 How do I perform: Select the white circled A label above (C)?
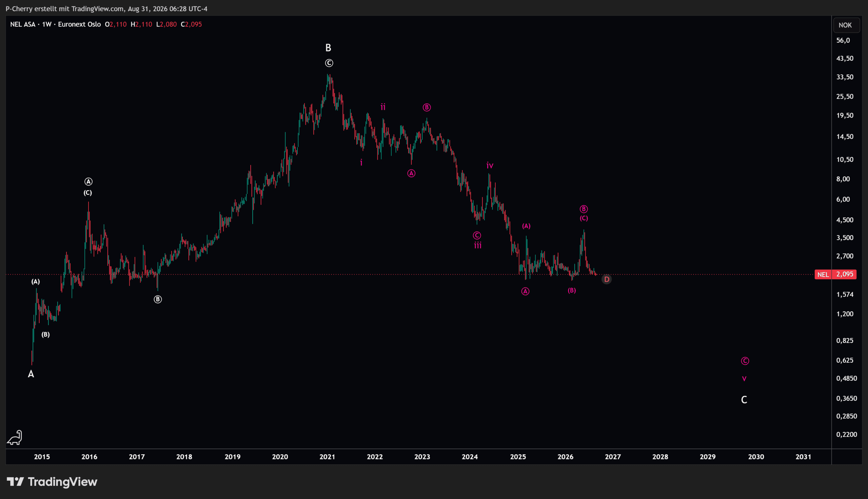(x=88, y=182)
